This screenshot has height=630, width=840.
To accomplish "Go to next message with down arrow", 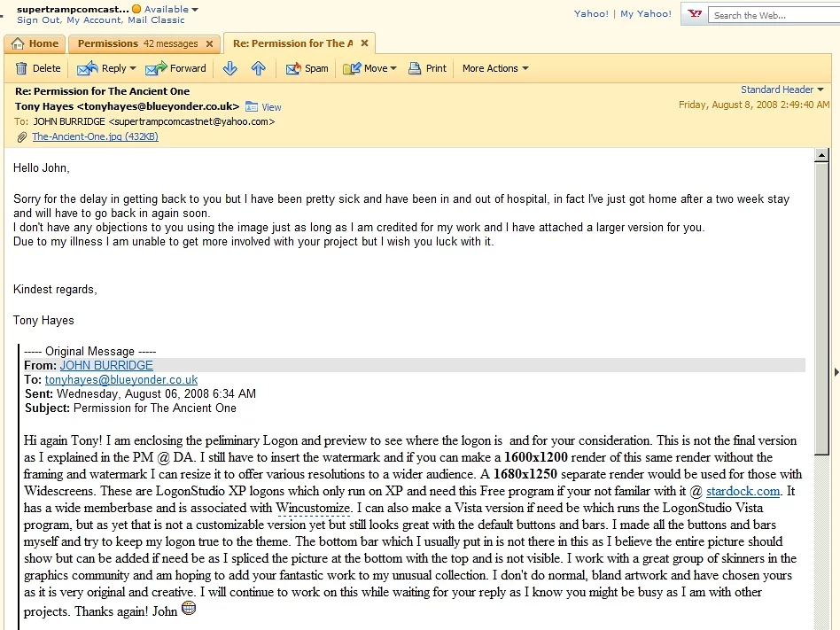I will [x=229, y=68].
